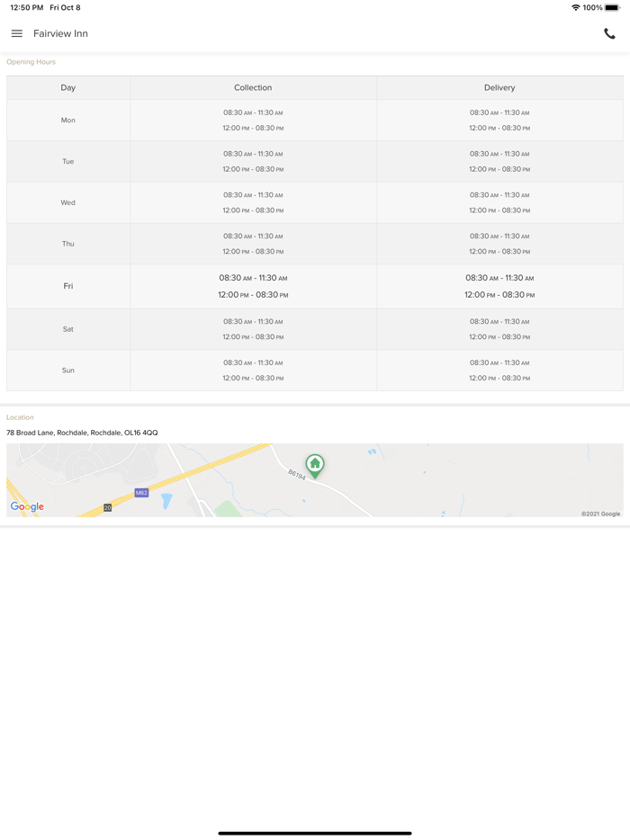Tap the green home map pin
This screenshot has width=630, height=840.
tap(315, 464)
